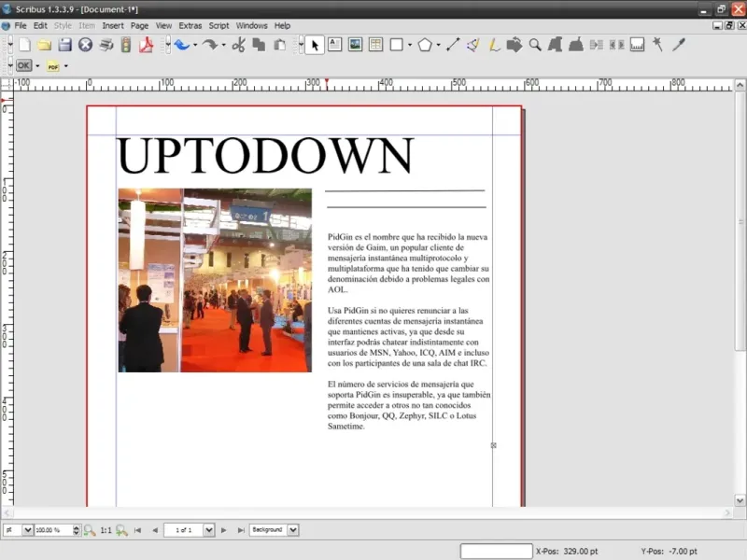
Task: Click the photo image frame on page
Action: [215, 280]
